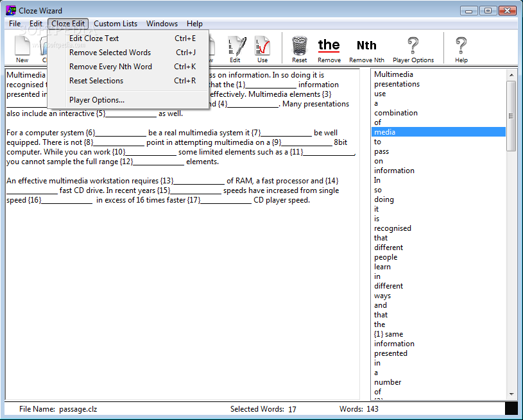Click blank {10} in the passage

click(144, 152)
